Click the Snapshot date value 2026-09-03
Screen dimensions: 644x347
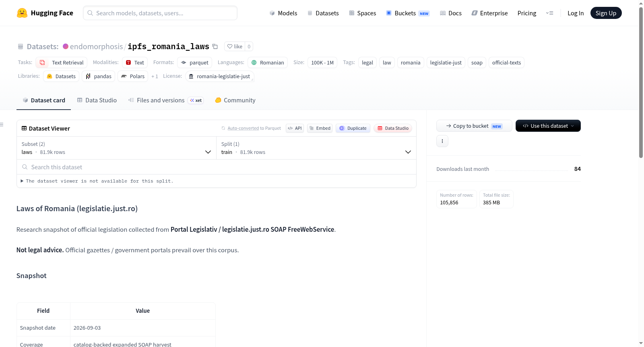[87, 328]
